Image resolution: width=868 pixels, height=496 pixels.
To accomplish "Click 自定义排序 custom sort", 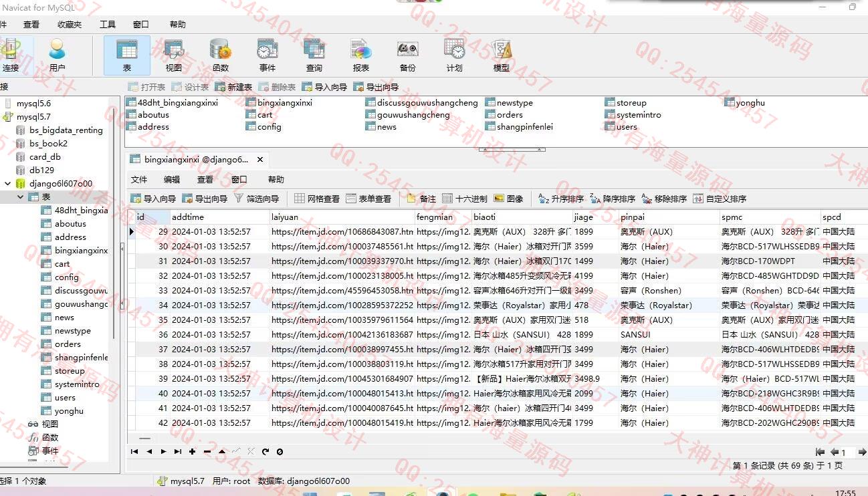I will 720,199.
